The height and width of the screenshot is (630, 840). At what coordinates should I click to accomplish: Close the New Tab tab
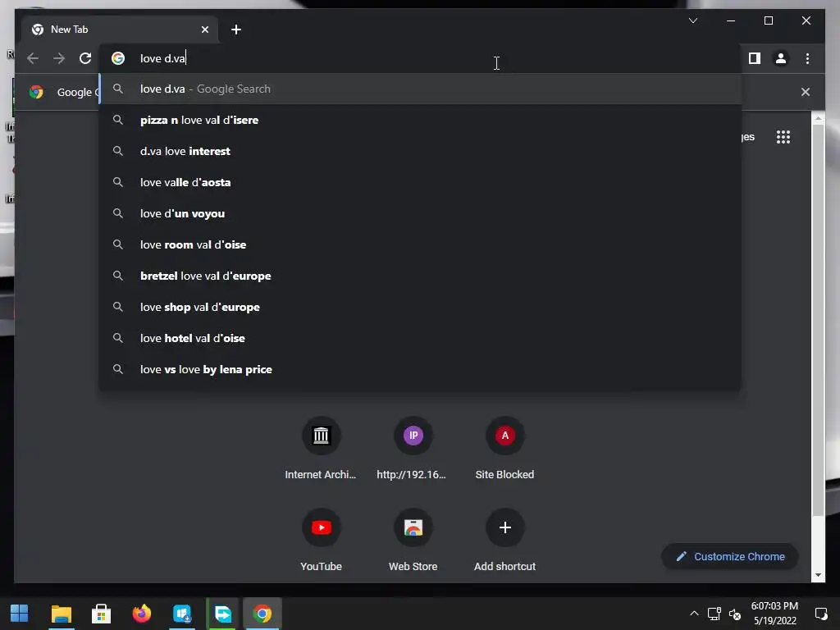coord(204,30)
